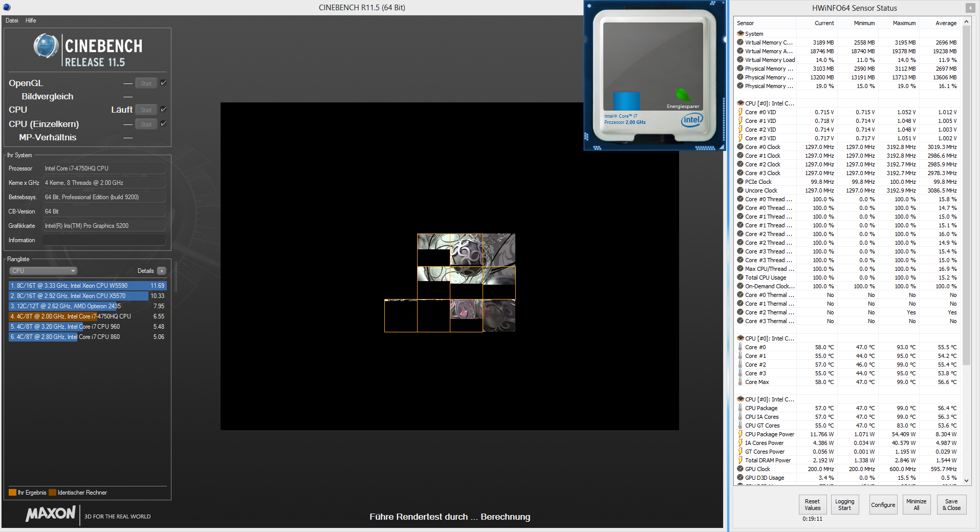Click the Minimum column header
Viewport: 980px width, 532px height.
pos(857,23)
